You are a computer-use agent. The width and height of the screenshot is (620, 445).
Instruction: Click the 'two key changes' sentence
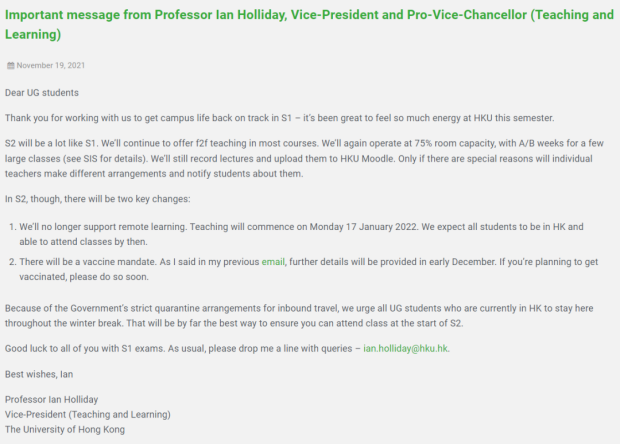[x=97, y=199]
